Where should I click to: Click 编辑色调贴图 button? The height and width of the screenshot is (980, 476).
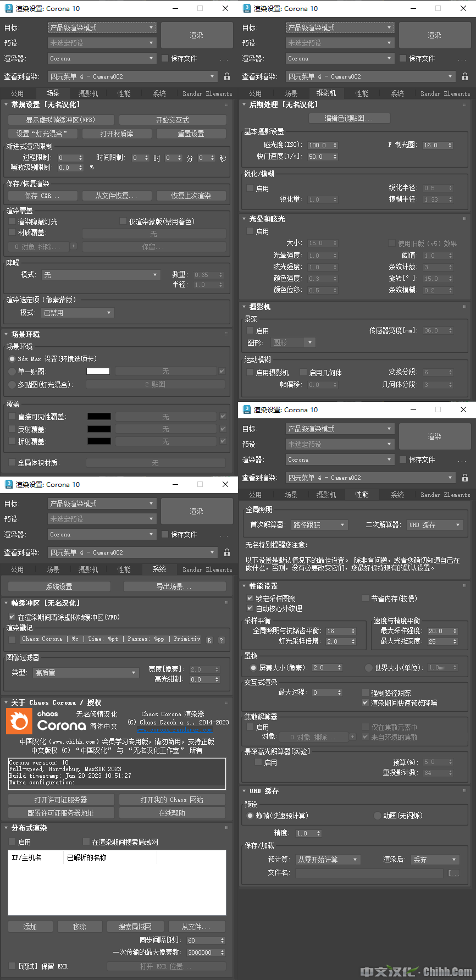click(349, 118)
